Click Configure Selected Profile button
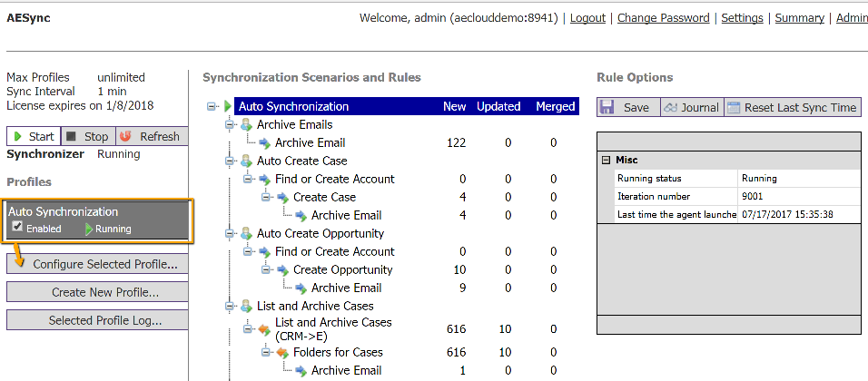 (x=97, y=264)
